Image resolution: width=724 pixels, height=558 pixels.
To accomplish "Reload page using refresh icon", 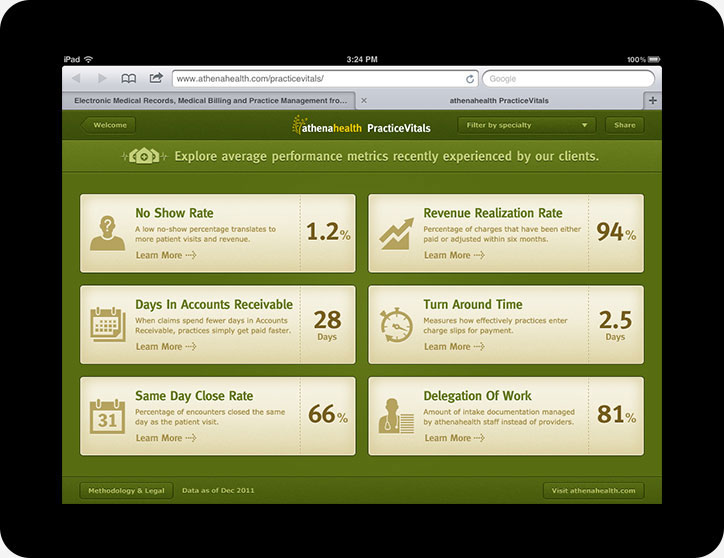I will (470, 79).
